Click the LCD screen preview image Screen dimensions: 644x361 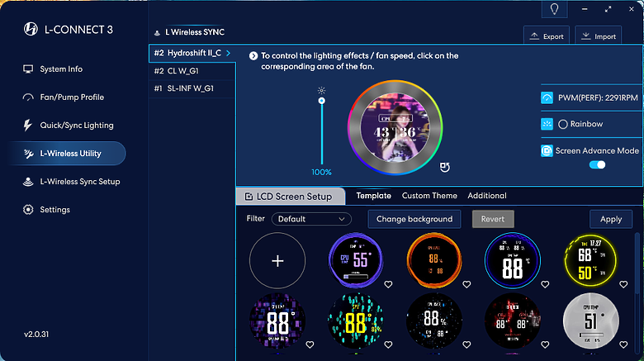tap(395, 128)
